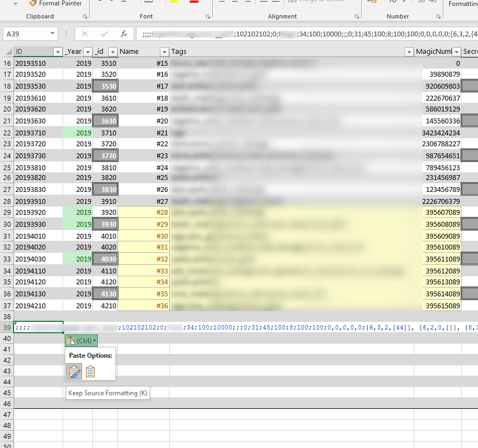Click the highlighted 3830 _id cell
This screenshot has height=448, width=478.
click(105, 190)
